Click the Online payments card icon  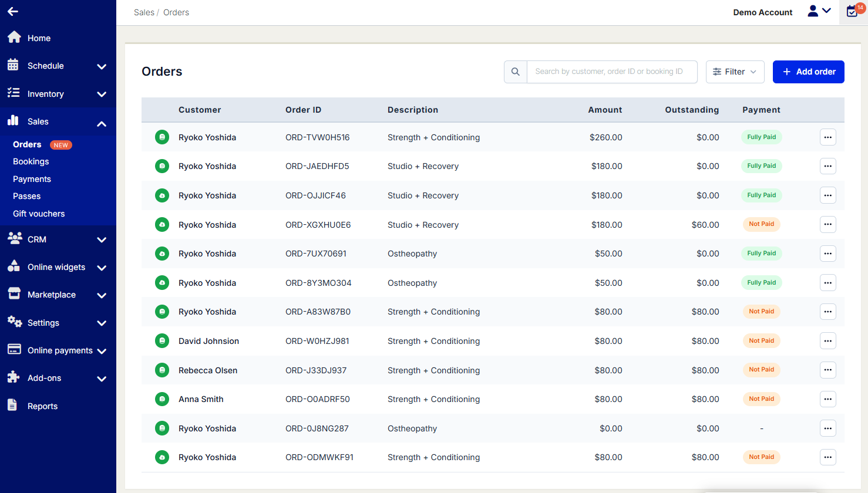(x=14, y=349)
